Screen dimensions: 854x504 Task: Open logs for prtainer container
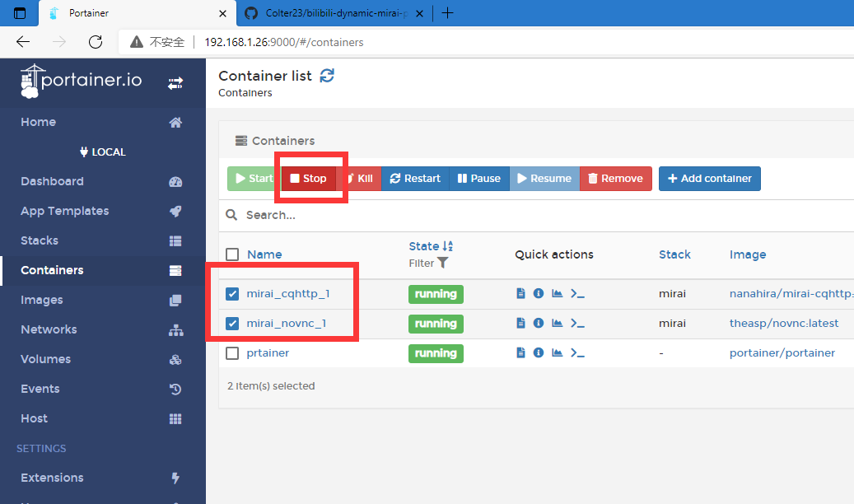pyautogui.click(x=520, y=352)
